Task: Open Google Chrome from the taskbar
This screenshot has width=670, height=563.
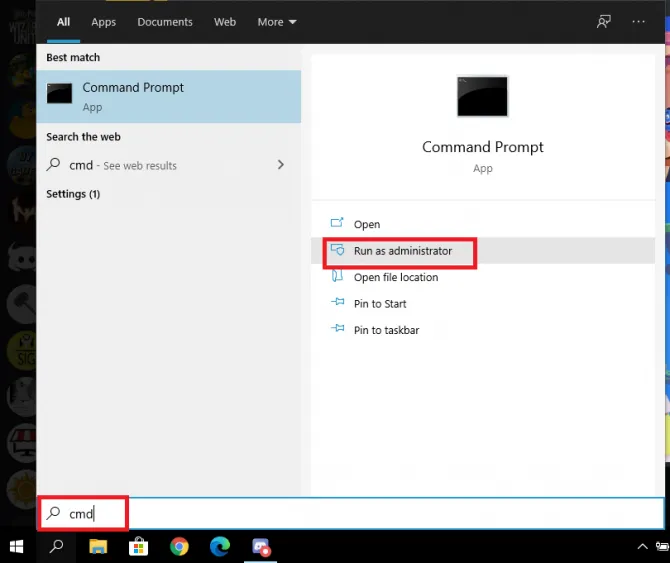Action: click(179, 546)
